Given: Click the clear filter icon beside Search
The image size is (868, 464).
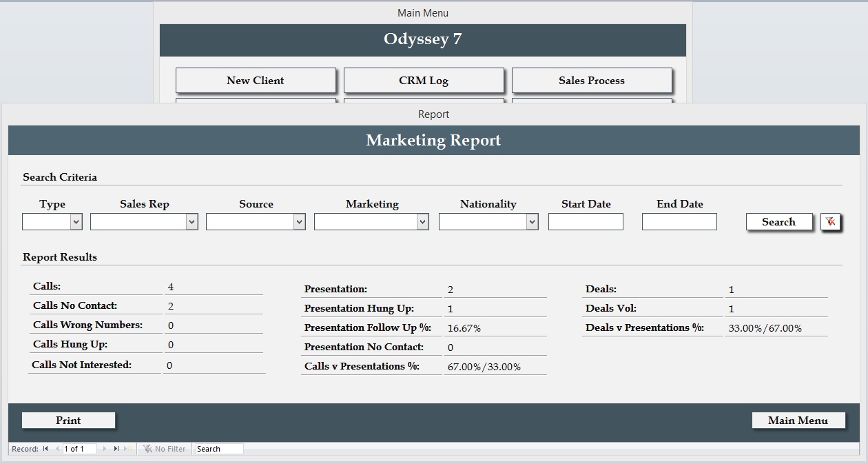Looking at the screenshot, I should pos(831,222).
